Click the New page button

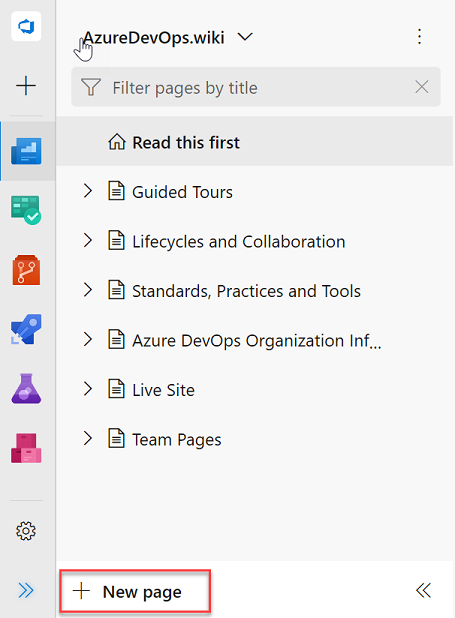(x=135, y=591)
